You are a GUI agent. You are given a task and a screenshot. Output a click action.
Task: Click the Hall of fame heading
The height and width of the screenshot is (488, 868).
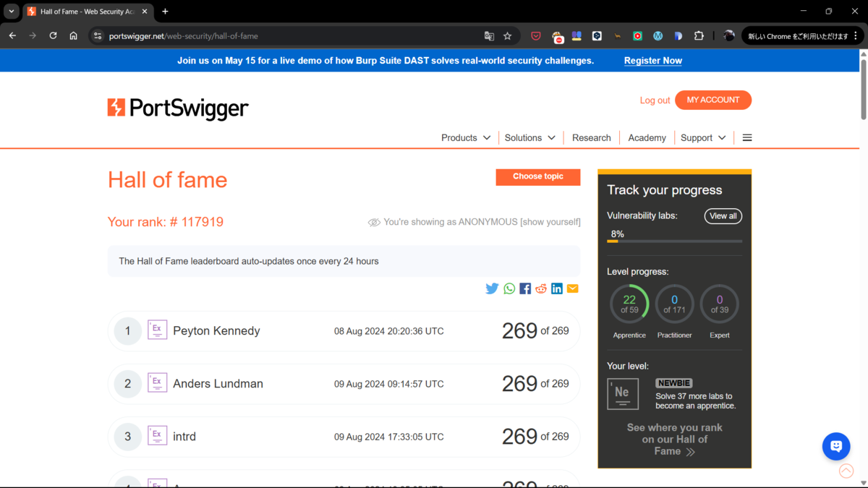pos(167,179)
